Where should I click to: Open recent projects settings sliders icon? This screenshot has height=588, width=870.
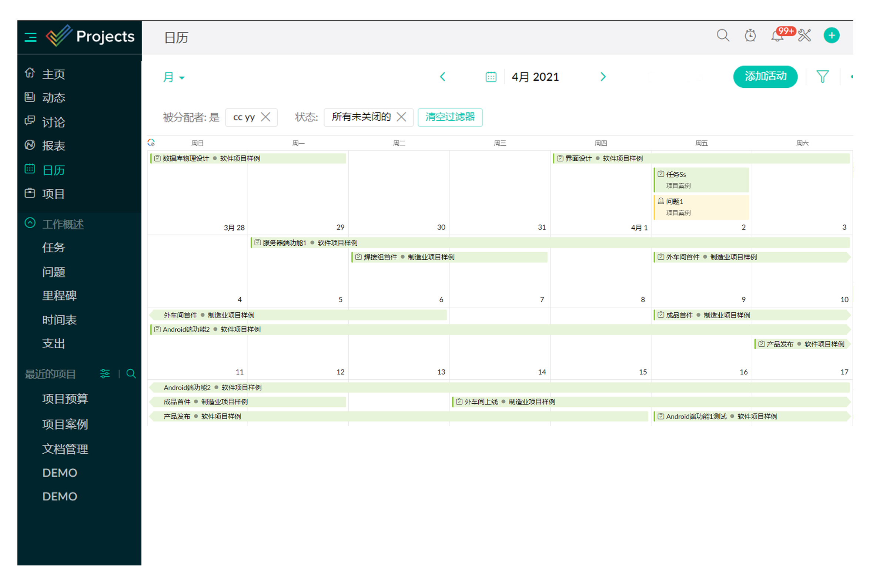click(x=105, y=373)
